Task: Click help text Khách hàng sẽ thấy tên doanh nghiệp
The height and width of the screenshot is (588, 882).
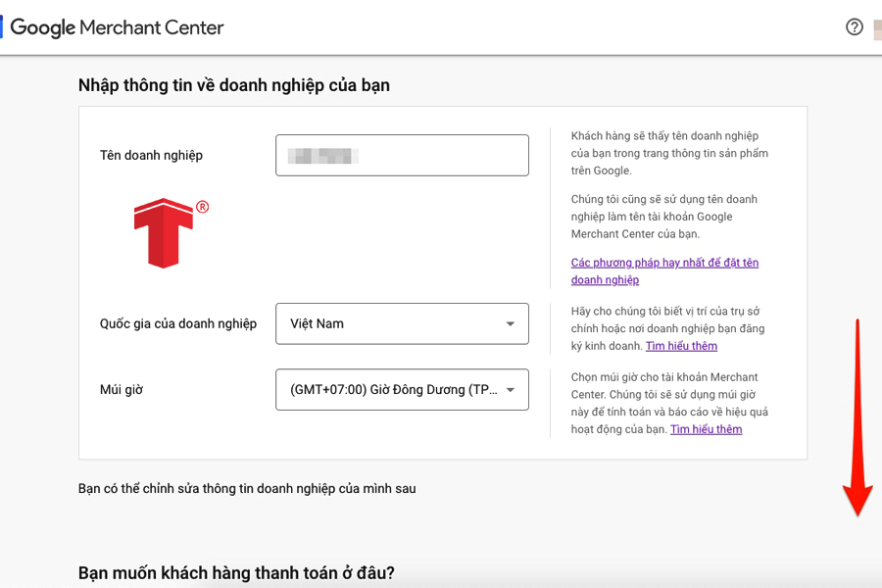Action: click(x=669, y=153)
